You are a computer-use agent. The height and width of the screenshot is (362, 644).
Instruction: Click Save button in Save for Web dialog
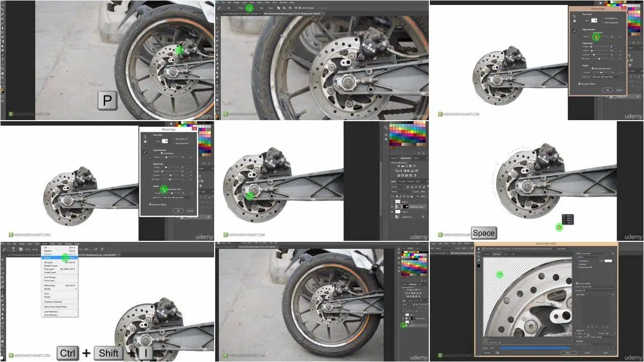pyautogui.click(x=569, y=353)
